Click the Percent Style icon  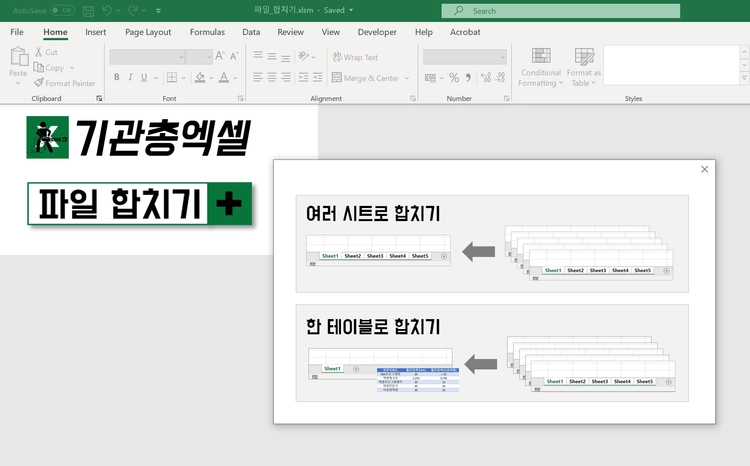tap(454, 78)
